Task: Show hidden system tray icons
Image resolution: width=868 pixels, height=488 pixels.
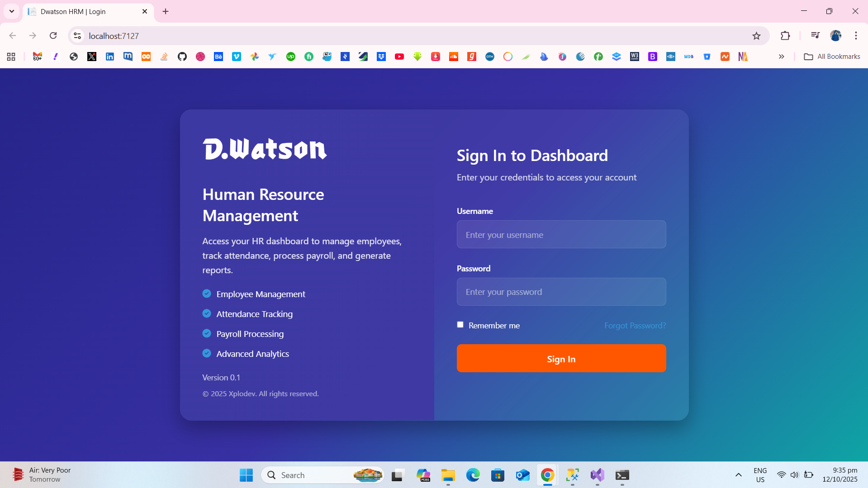Action: [738, 475]
